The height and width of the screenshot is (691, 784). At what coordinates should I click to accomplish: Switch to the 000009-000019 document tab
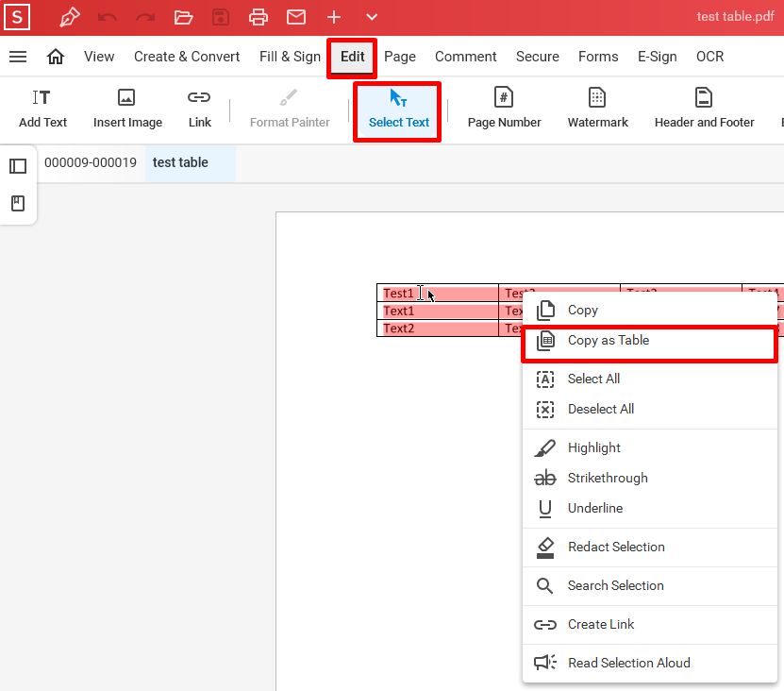[x=91, y=162]
